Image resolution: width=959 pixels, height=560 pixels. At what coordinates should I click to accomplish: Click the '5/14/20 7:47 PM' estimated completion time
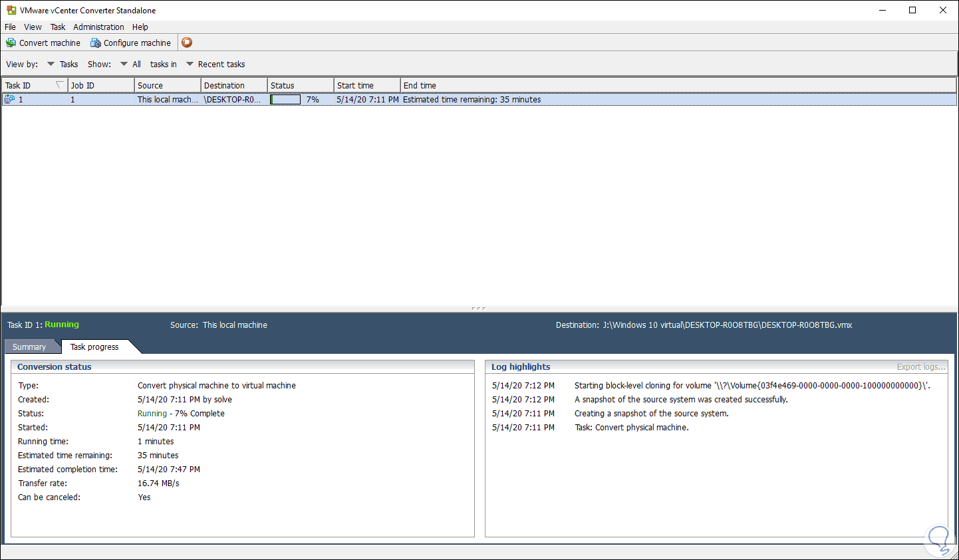[x=169, y=470]
